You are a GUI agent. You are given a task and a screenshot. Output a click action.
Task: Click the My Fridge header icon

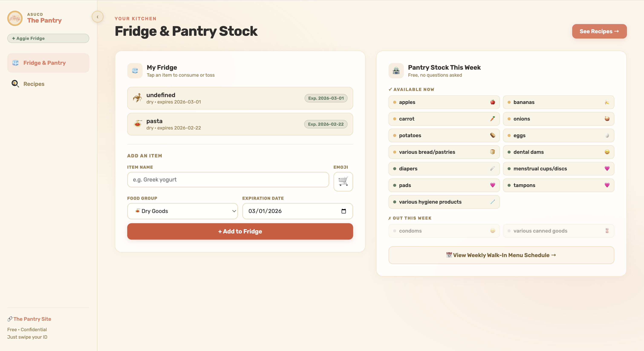[135, 71]
